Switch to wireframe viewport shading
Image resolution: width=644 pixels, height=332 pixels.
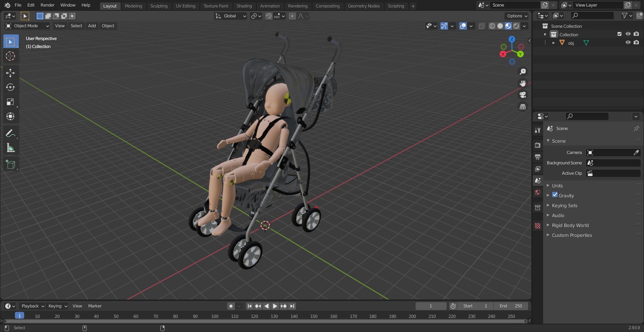click(492, 26)
